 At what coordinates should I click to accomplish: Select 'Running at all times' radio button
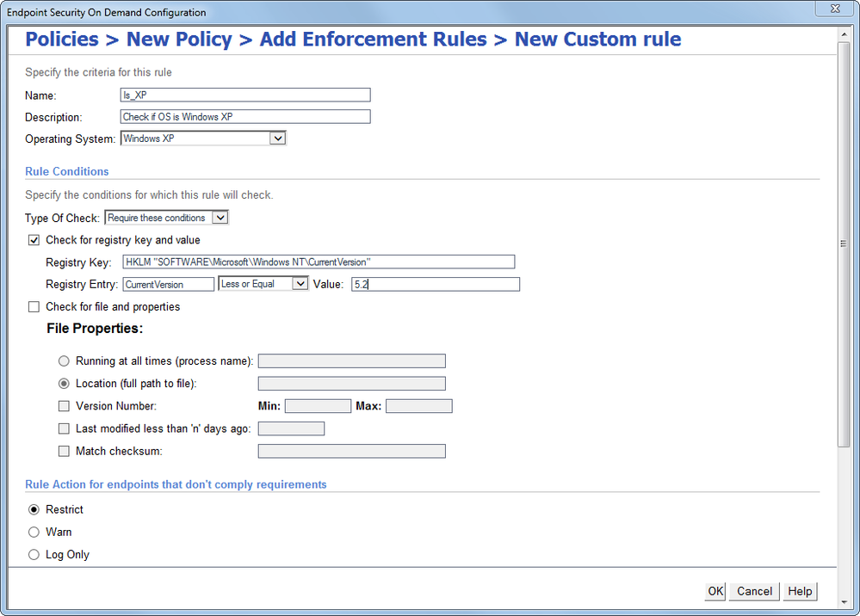coord(64,361)
